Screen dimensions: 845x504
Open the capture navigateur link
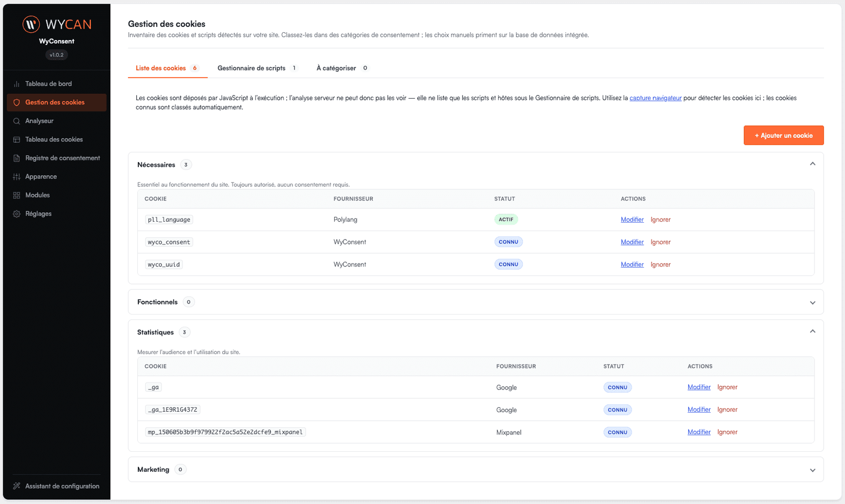click(655, 98)
